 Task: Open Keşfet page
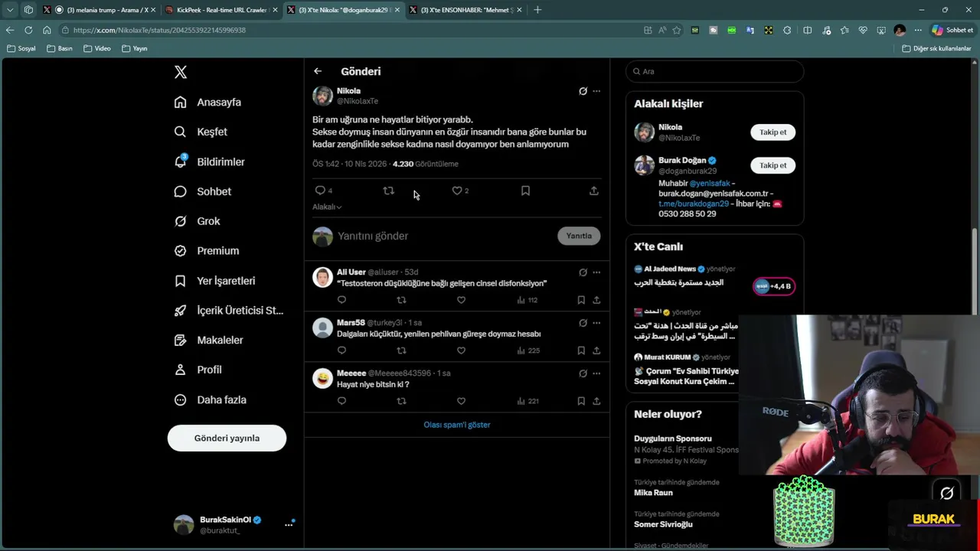pos(201,132)
